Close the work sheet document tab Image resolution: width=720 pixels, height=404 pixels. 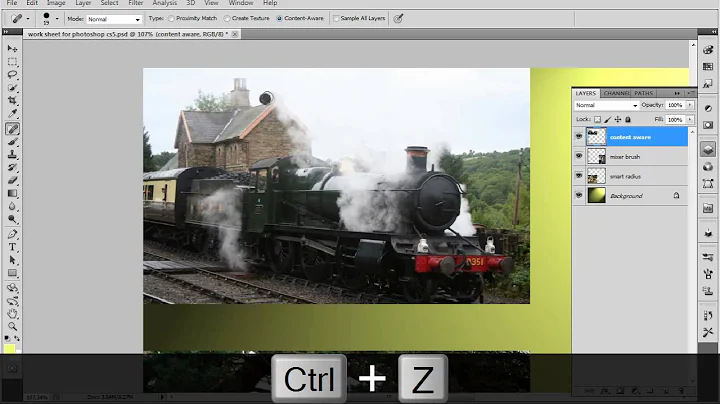tap(235, 34)
